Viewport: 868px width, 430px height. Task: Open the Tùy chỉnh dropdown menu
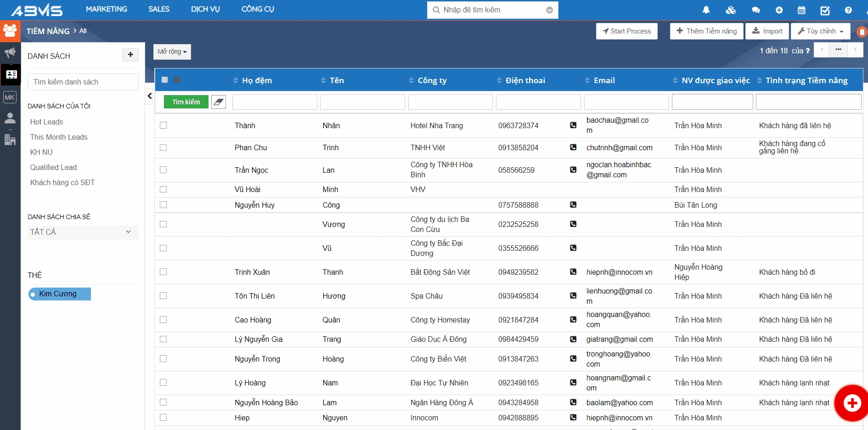coord(820,31)
